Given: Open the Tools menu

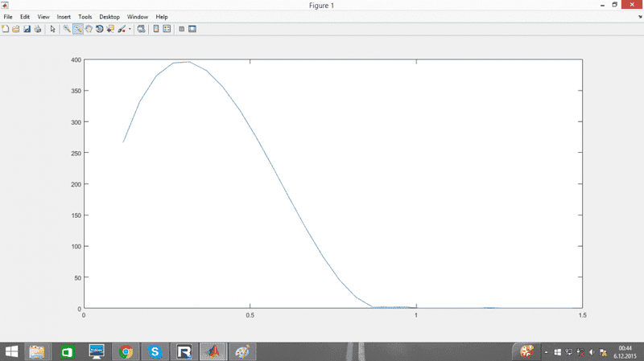Looking at the screenshot, I should (x=85, y=16).
